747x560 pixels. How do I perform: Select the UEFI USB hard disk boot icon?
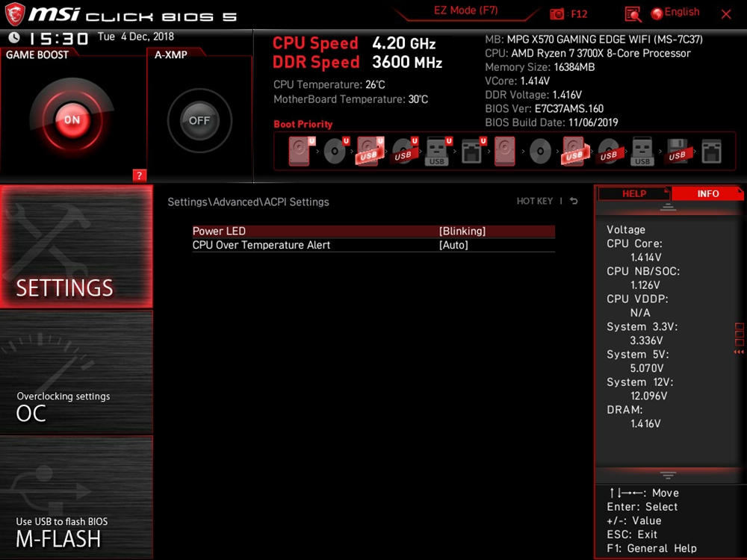pyautogui.click(x=371, y=151)
